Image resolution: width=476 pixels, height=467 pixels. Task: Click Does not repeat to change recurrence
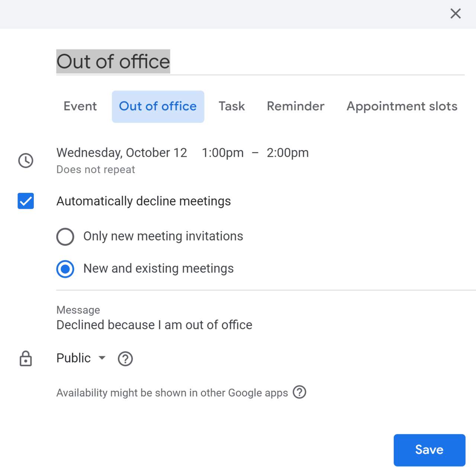pyautogui.click(x=95, y=169)
